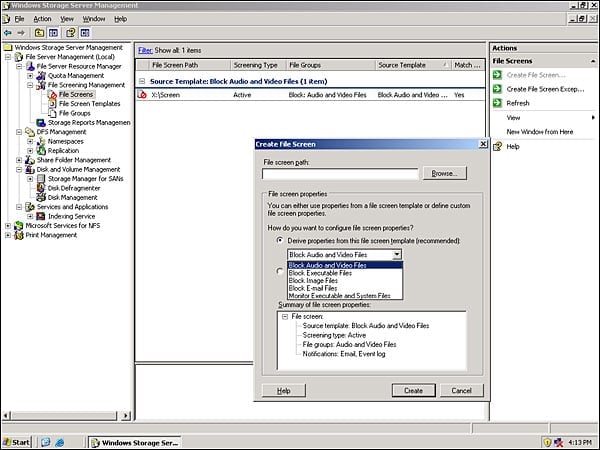Select File Groups icon in tree
600x450 pixels.
[x=52, y=113]
